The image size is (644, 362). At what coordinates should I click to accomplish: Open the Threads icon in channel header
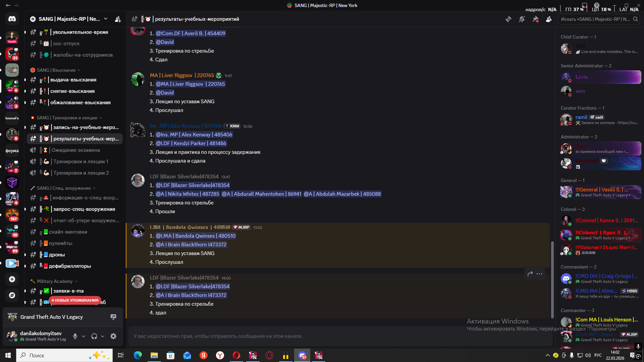coord(508,19)
